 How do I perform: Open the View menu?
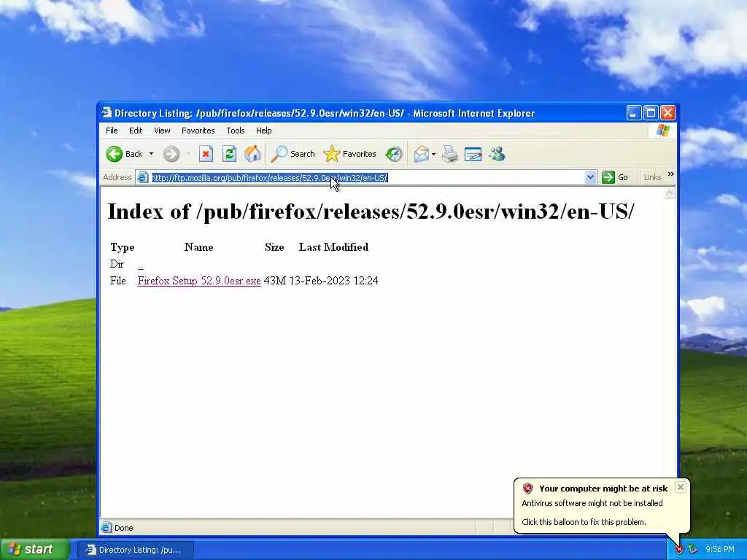click(x=162, y=131)
